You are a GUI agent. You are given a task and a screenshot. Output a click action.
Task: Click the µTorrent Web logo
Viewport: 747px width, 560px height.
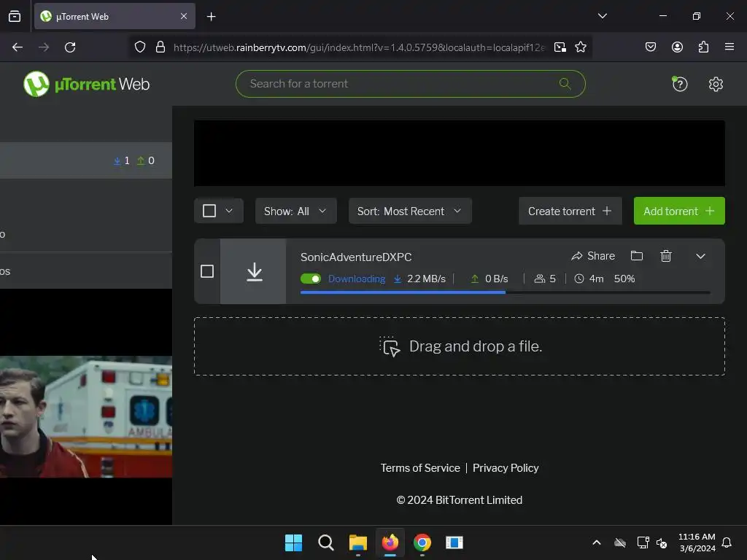pyautogui.click(x=86, y=84)
